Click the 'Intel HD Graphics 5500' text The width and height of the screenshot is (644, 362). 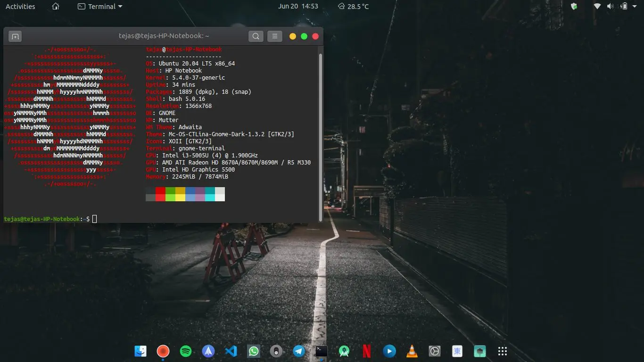(x=198, y=170)
